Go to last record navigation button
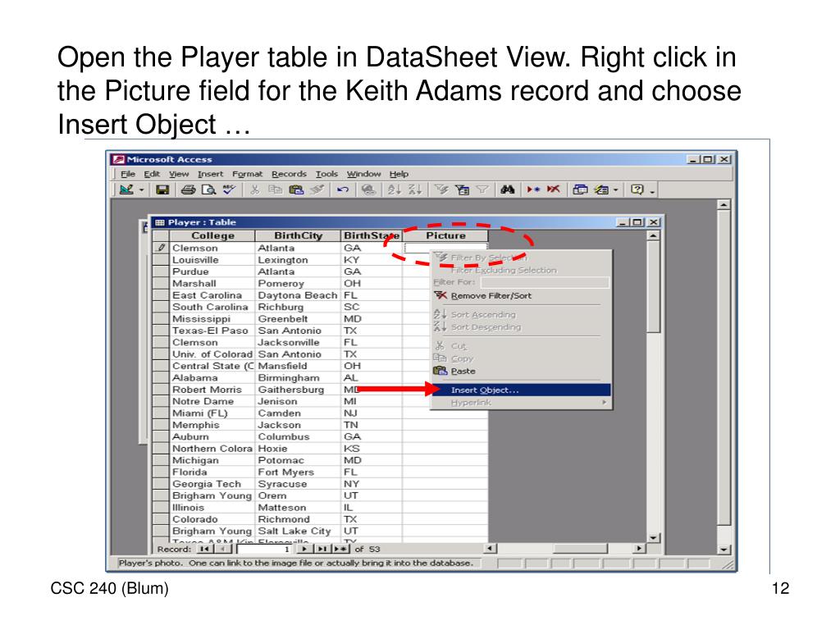The width and height of the screenshot is (840, 630). click(322, 549)
